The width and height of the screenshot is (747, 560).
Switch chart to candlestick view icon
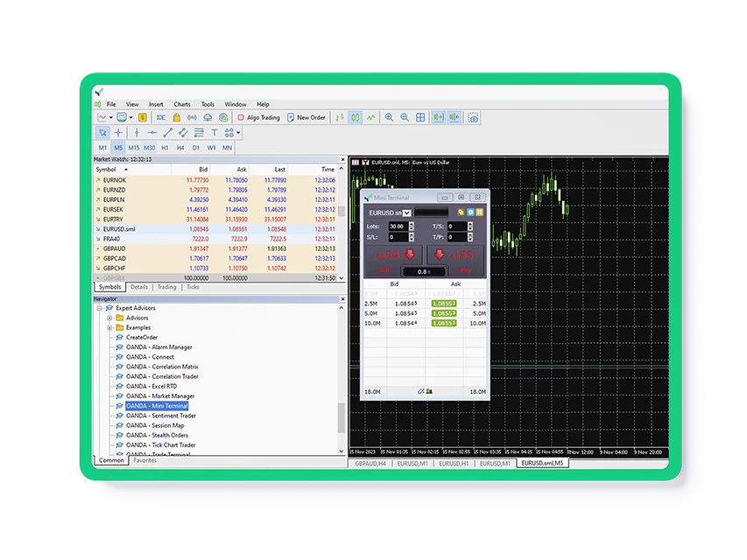point(356,117)
